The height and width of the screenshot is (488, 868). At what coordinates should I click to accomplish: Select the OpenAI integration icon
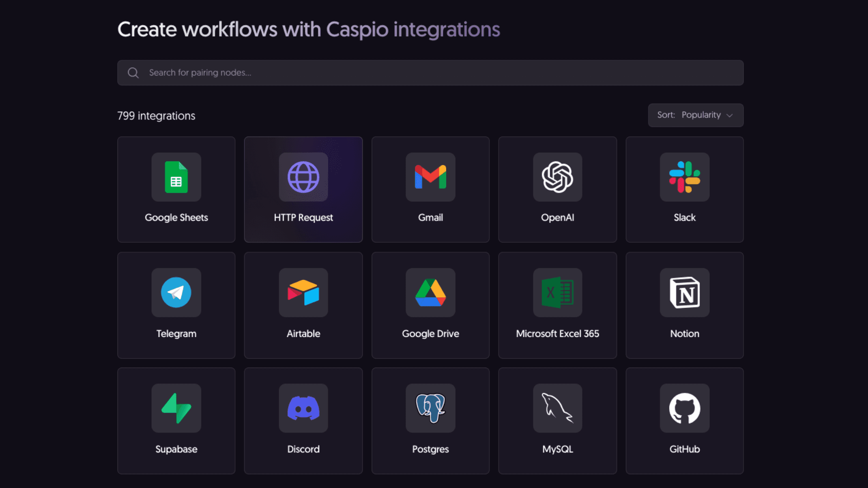557,178
